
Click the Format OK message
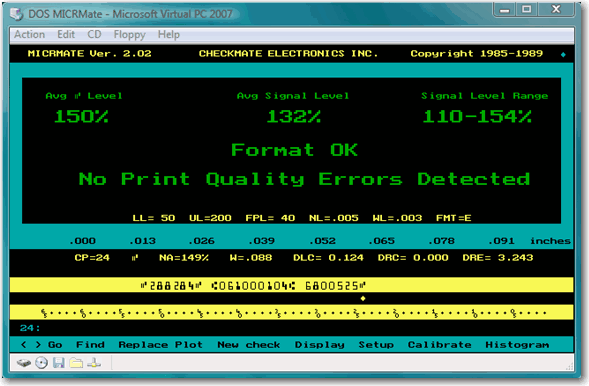click(294, 150)
